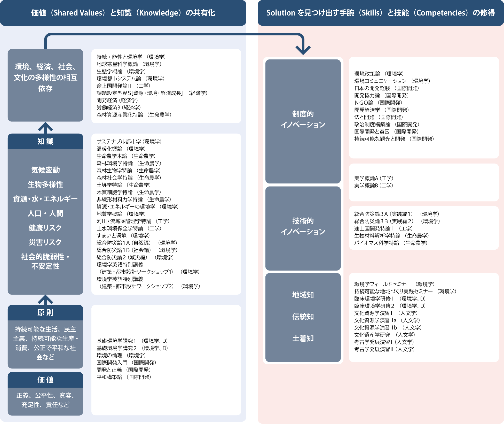The height and width of the screenshot is (430, 504).
Task: Click 伝統知 label
Action: 303,317
